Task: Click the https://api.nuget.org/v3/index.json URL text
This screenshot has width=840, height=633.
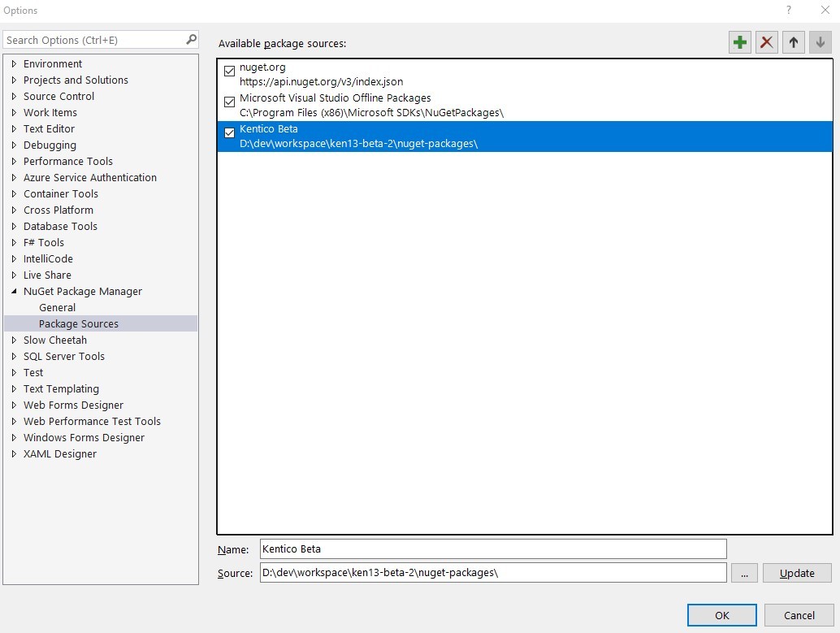Action: click(x=321, y=81)
